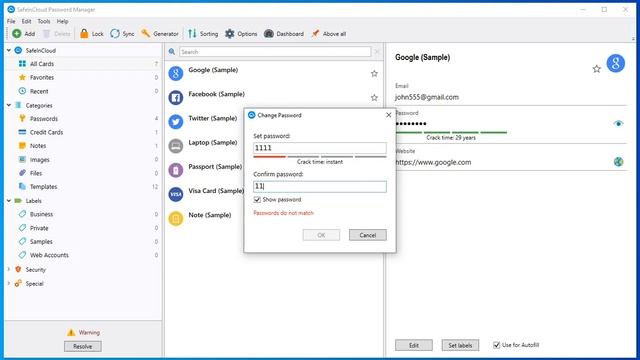
Task: Click the Edit card button
Action: pos(414,345)
